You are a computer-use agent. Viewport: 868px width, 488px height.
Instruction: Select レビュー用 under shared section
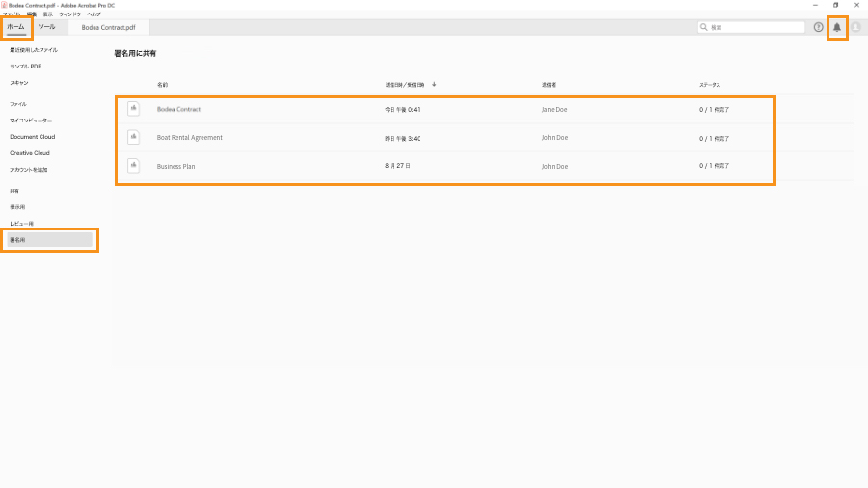(21, 224)
